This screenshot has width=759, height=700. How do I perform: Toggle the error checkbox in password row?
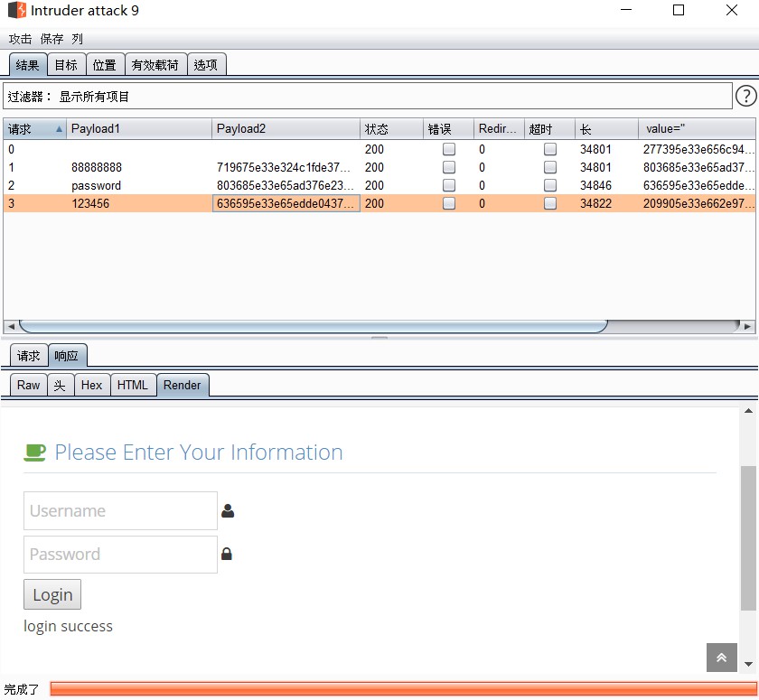pos(449,185)
